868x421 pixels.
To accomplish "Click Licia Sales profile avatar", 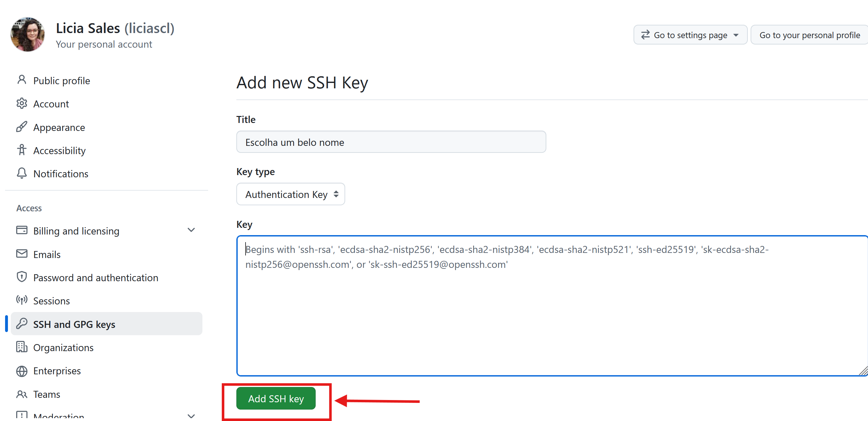I will tap(28, 34).
